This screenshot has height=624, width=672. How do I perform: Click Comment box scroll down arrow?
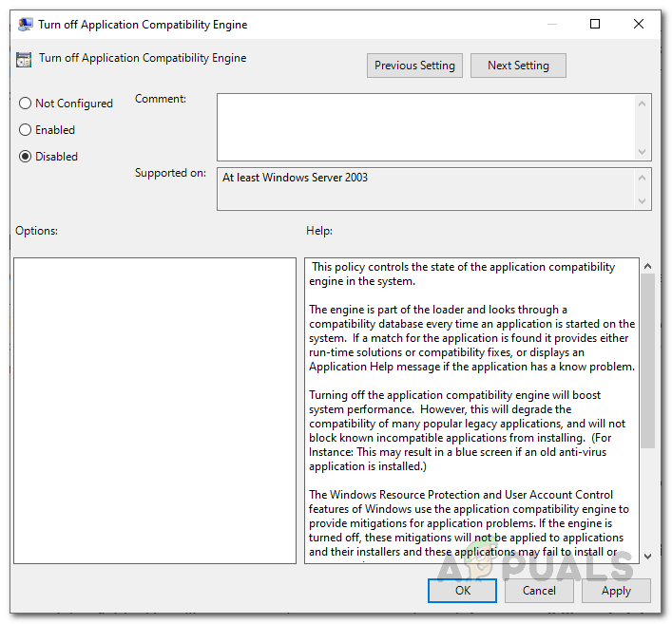[642, 152]
